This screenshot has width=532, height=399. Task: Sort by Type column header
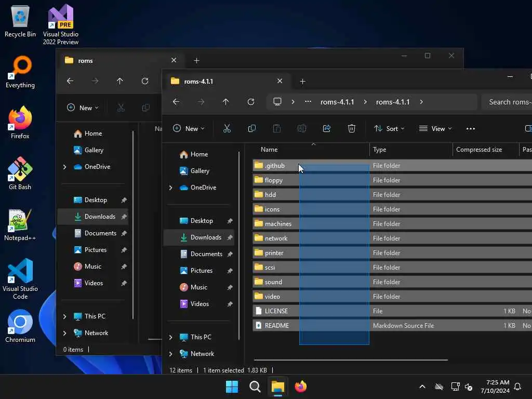pos(411,150)
